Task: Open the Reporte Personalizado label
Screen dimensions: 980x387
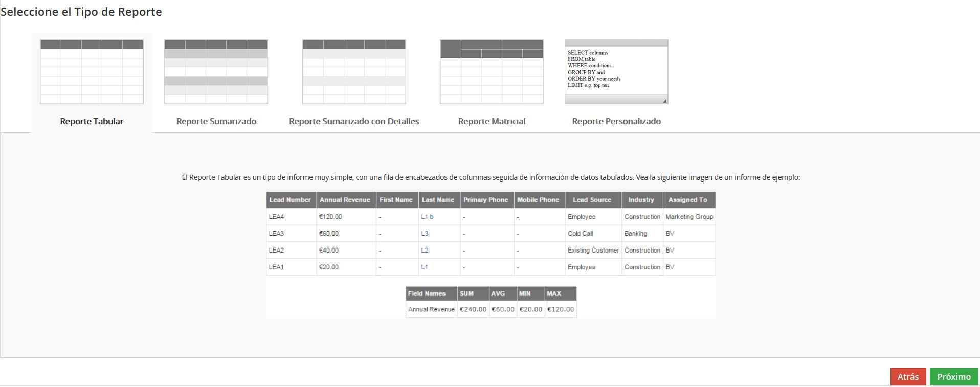Action: (616, 121)
